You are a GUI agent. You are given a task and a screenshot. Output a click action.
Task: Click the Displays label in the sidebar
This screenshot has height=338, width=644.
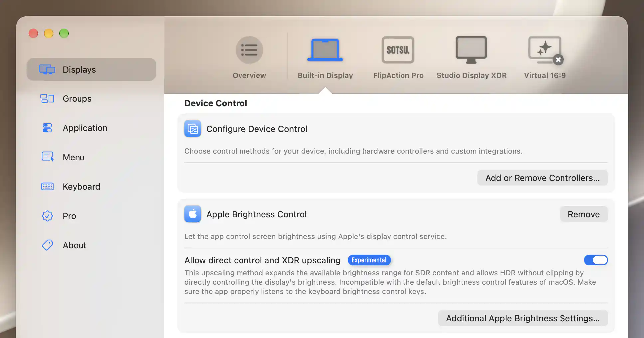click(x=79, y=70)
